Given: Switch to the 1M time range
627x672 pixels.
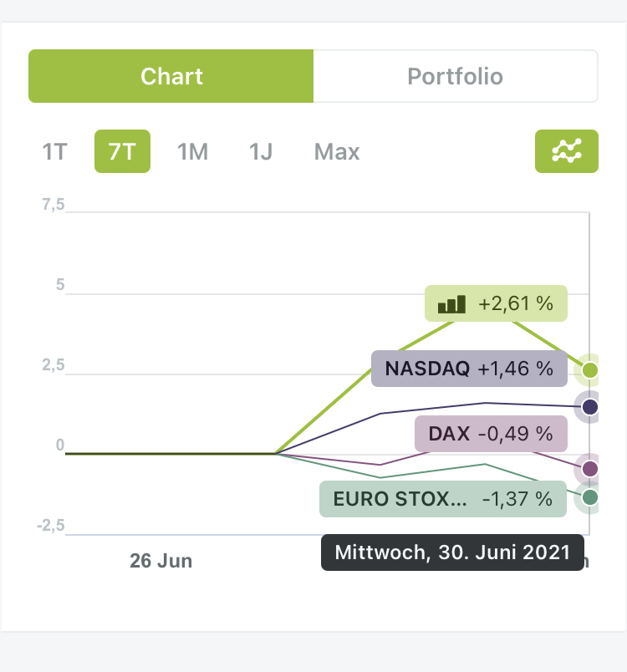Looking at the screenshot, I should point(192,152).
